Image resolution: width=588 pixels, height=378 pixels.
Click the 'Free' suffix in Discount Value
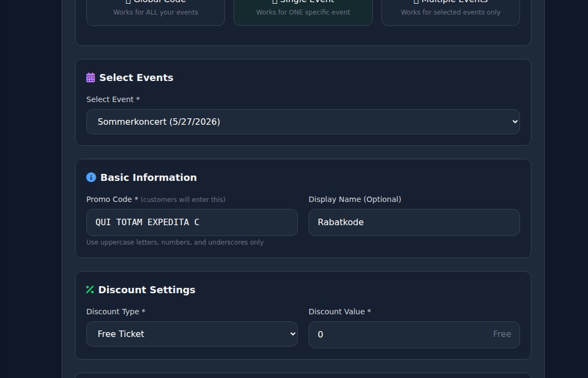502,334
